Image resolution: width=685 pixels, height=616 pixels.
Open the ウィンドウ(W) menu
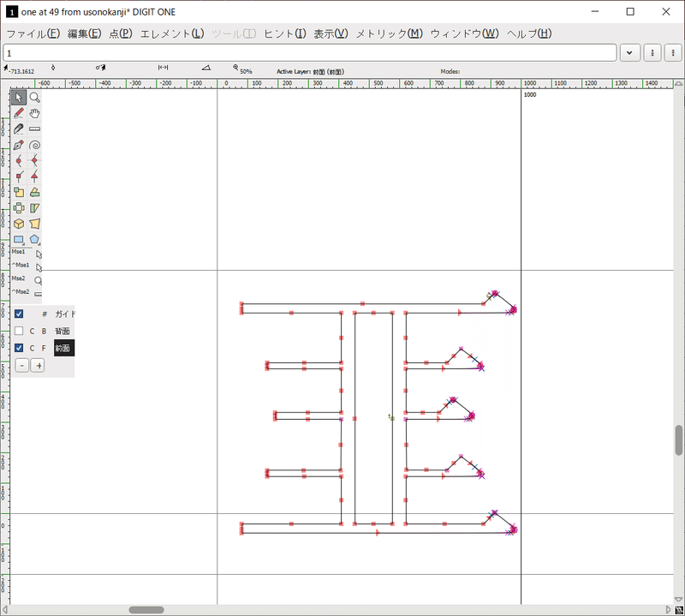[465, 33]
